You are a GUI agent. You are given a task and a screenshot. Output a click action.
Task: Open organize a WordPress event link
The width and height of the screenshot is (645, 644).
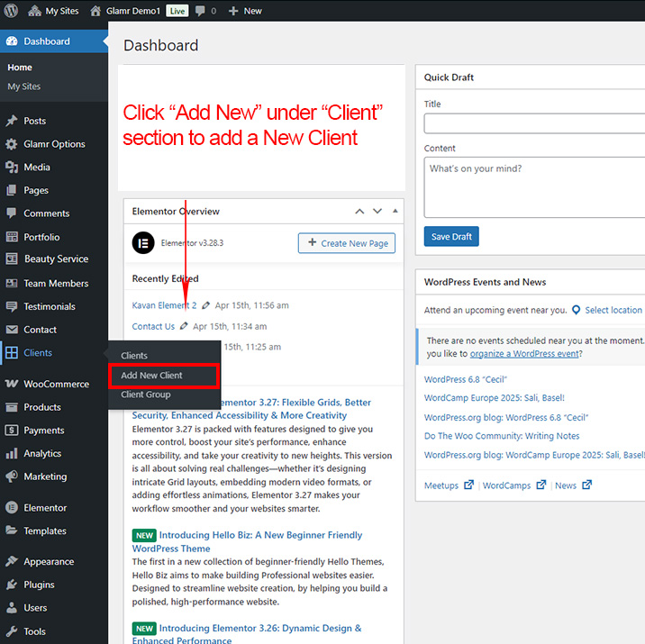(524, 354)
